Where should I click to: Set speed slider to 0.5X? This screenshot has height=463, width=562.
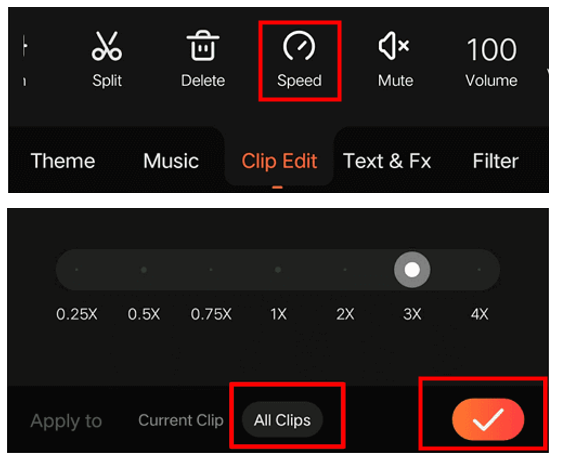[x=144, y=269]
